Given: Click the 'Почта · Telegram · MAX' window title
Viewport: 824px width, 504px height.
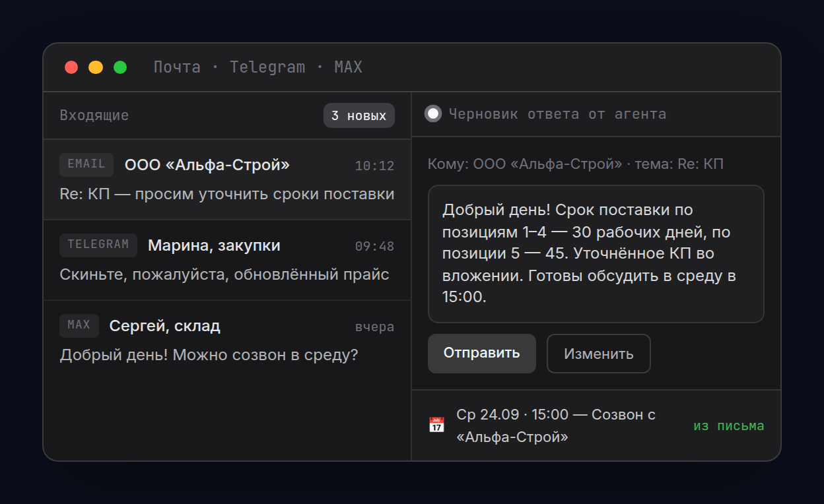Looking at the screenshot, I should [x=258, y=67].
